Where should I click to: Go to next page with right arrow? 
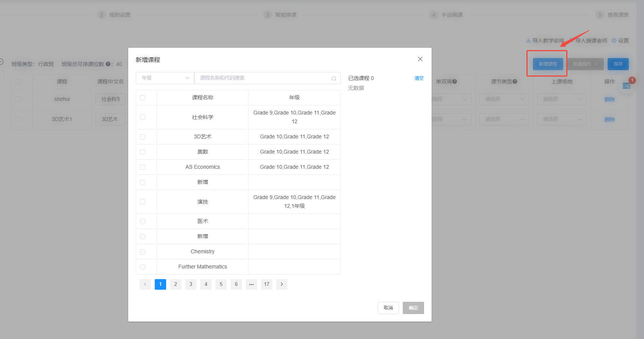click(x=282, y=284)
